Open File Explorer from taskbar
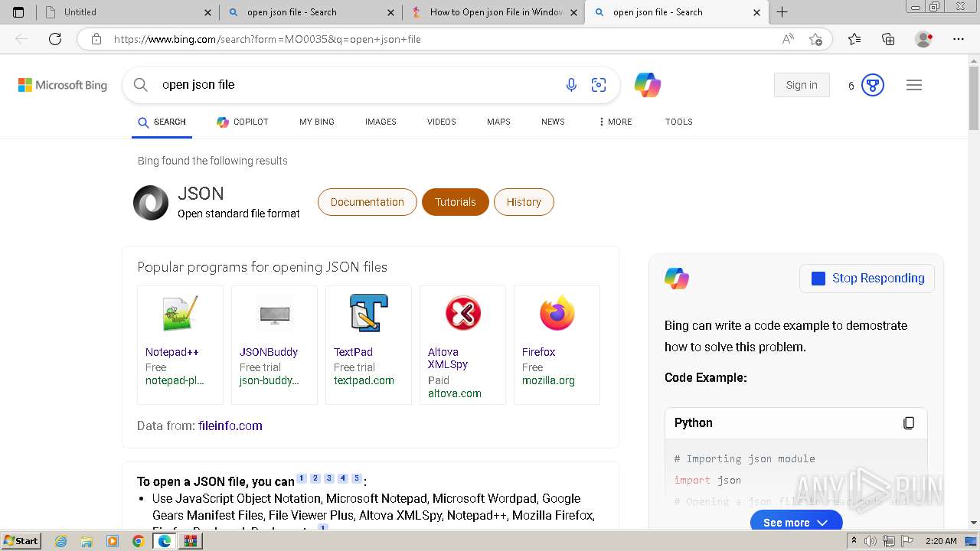 pos(87,541)
